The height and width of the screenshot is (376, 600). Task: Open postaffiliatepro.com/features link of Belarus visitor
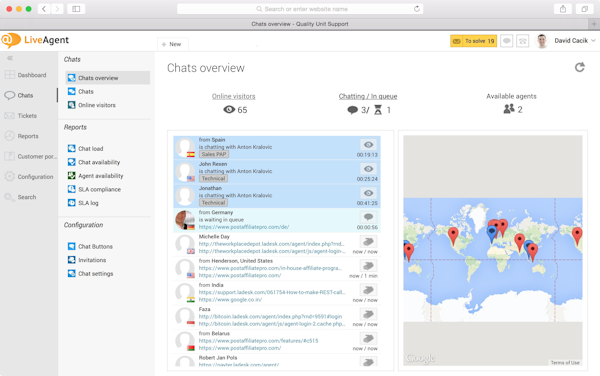pos(258,340)
